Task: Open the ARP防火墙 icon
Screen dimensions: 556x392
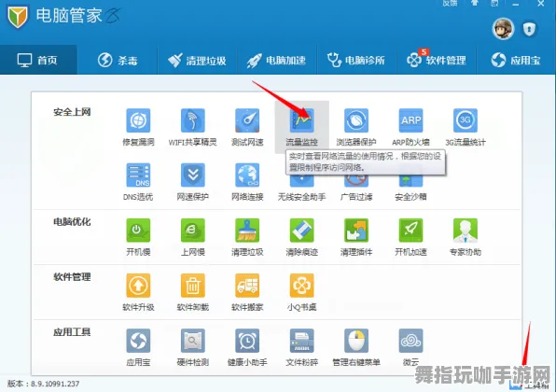Action: [x=410, y=120]
